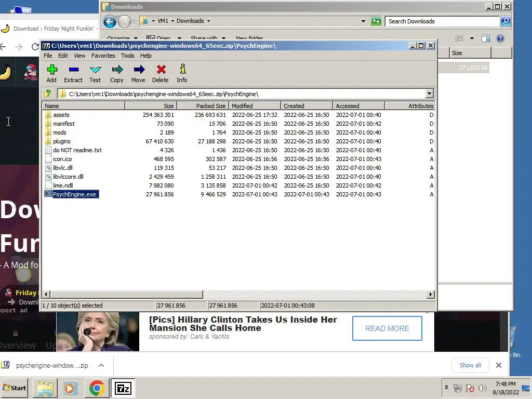
Task: Sort by the Accessed column header
Action: (x=358, y=106)
